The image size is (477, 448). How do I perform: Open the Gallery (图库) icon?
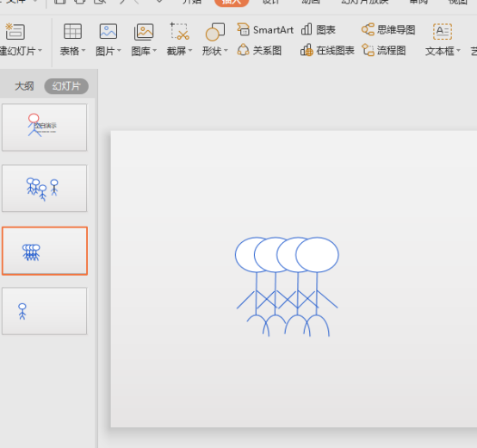tap(144, 32)
